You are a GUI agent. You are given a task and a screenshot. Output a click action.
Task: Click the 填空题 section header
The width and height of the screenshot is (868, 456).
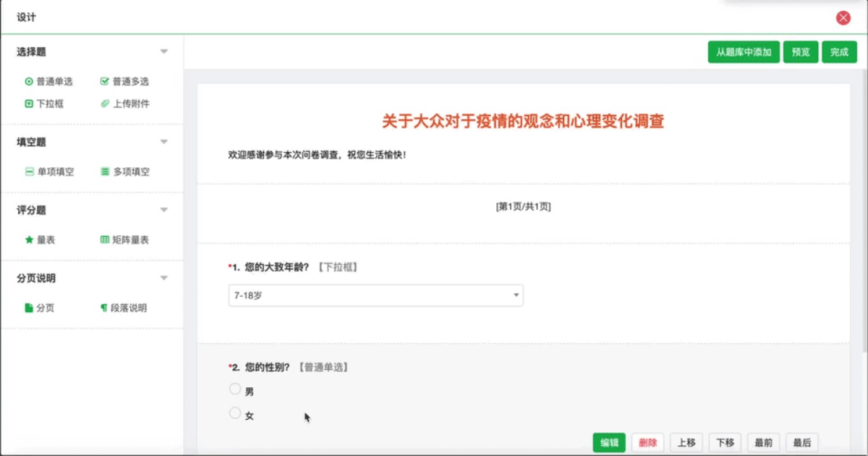[32, 142]
